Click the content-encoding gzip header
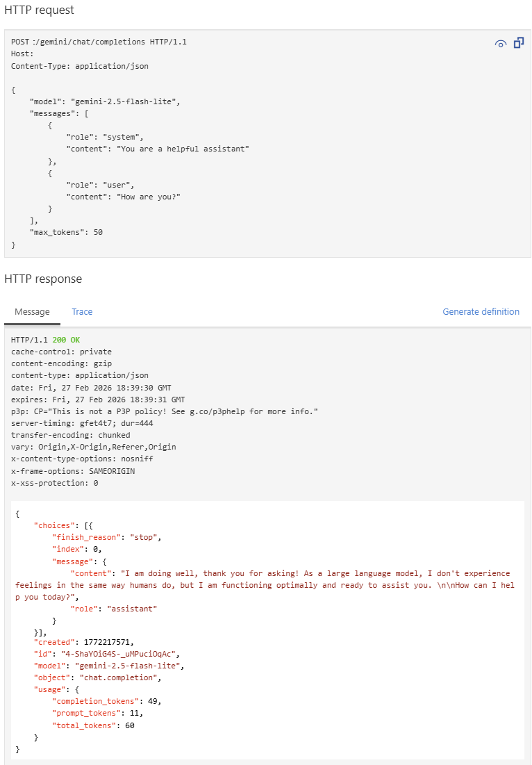The image size is (532, 765). click(x=58, y=363)
